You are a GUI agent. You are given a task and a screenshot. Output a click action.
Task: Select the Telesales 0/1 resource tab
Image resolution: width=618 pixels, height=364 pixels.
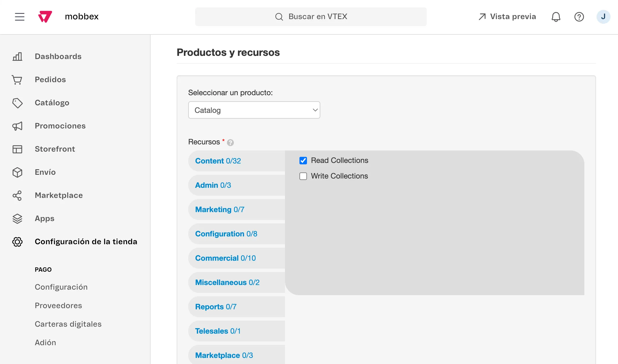[x=237, y=331]
